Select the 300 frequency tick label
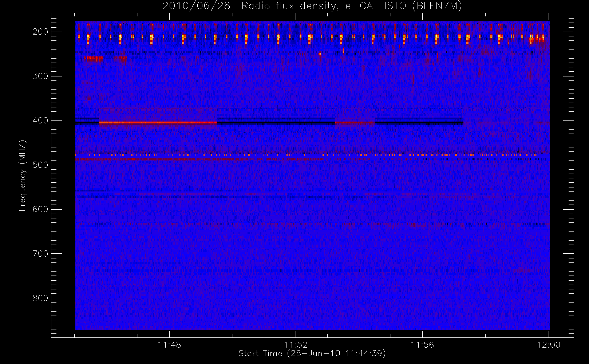 40,76
